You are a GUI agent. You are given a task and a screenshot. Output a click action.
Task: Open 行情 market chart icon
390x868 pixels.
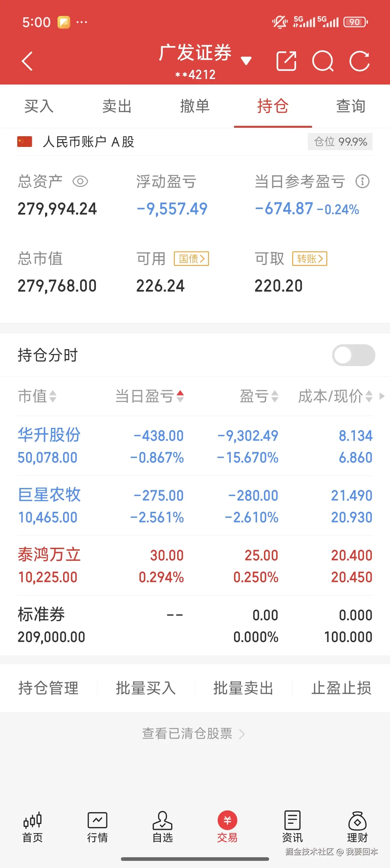(97, 827)
